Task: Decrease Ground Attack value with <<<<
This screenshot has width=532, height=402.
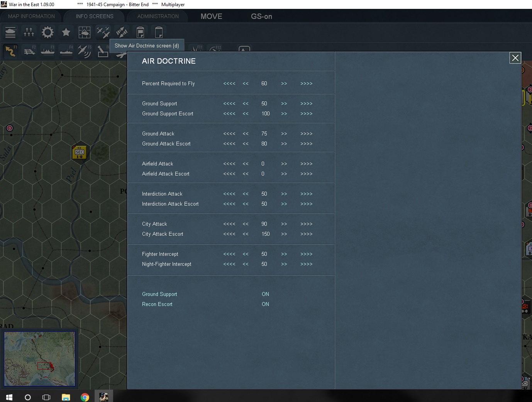Action: 229,133
